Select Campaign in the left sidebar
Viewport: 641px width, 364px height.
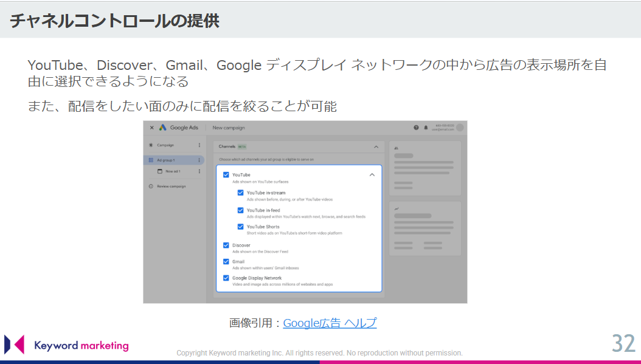[x=165, y=145]
